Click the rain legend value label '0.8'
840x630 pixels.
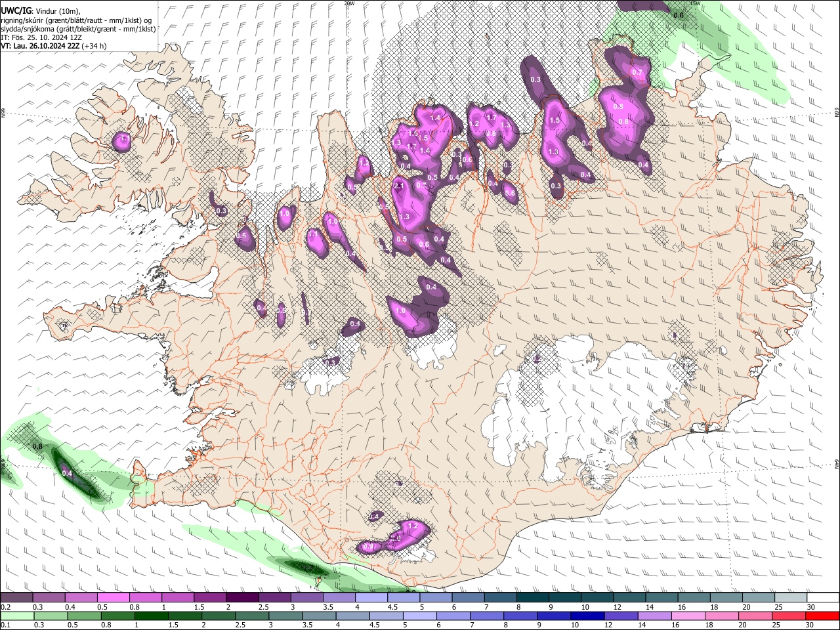[x=105, y=625]
